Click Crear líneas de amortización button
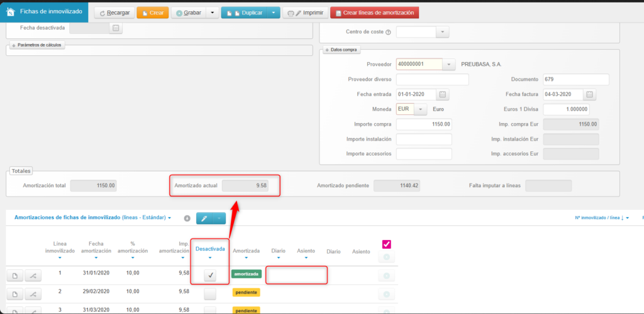 coord(374,13)
